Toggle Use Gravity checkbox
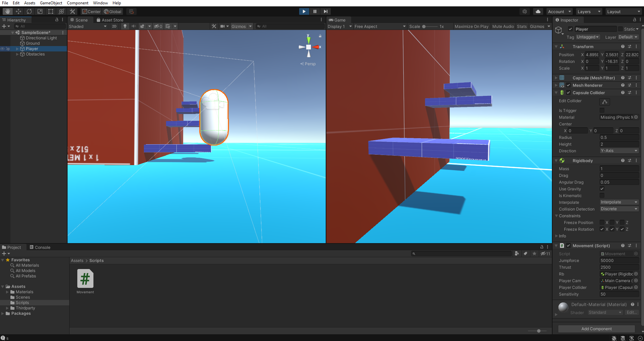Image resolution: width=644 pixels, height=341 pixels. [x=602, y=189]
